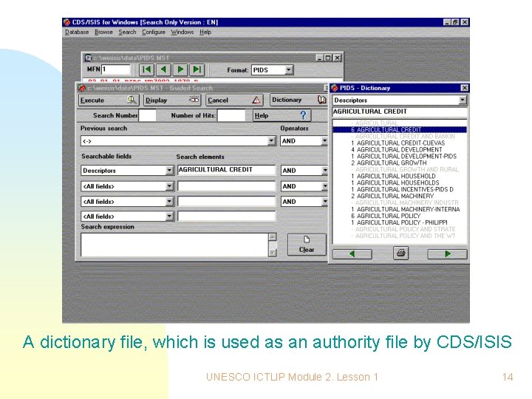Click the Execute search button
This screenshot has width=532, height=399.
click(x=108, y=100)
